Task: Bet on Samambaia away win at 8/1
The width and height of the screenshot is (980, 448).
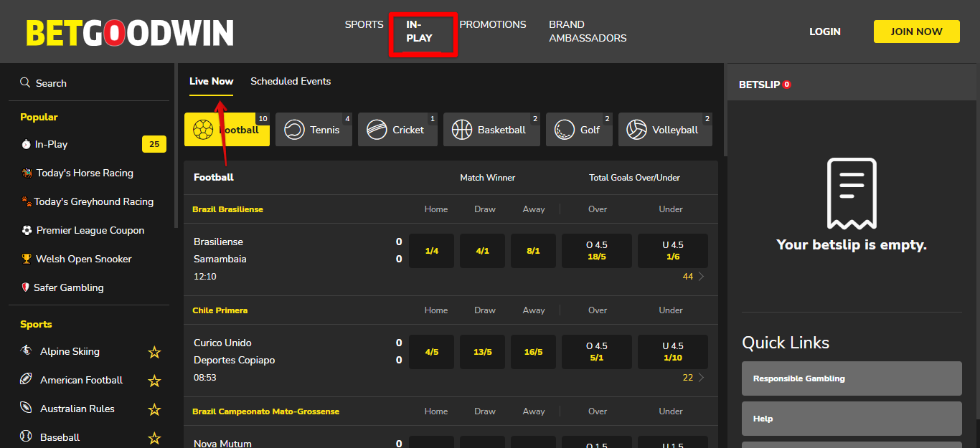Action: point(533,251)
